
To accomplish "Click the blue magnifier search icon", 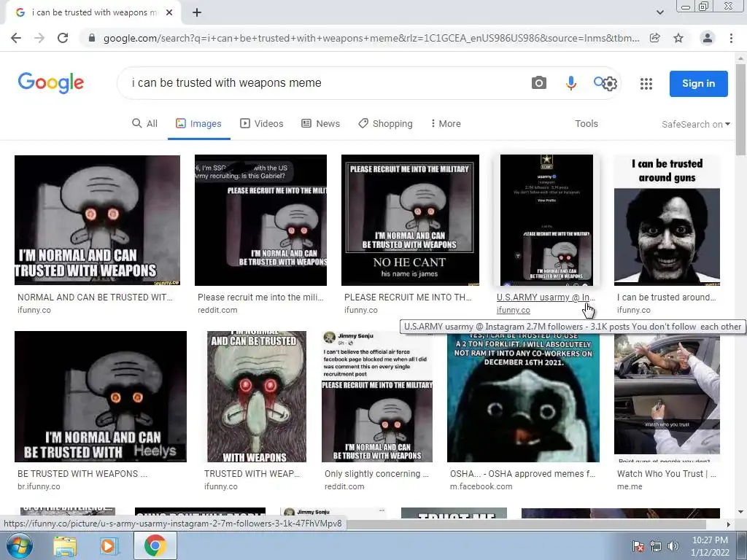I will click(599, 82).
